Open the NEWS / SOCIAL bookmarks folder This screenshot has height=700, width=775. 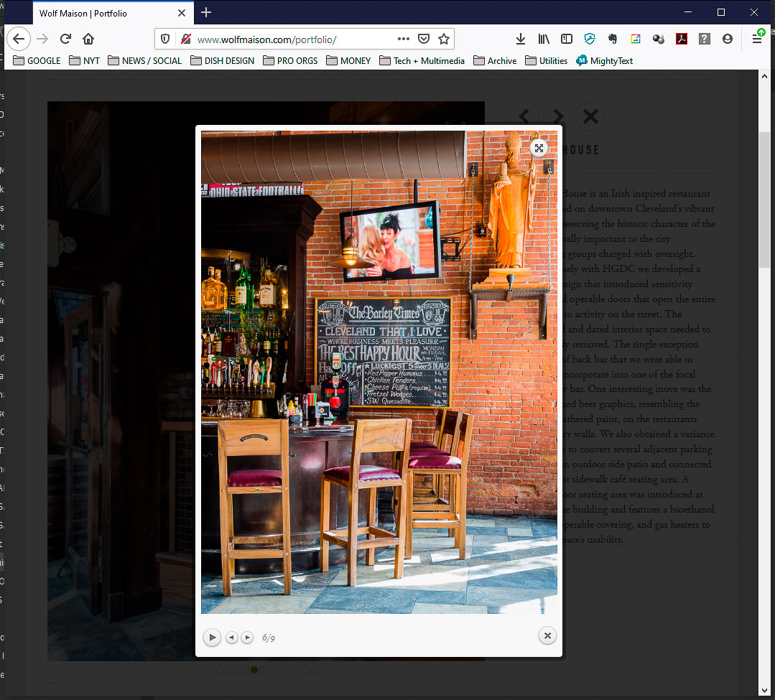(144, 61)
